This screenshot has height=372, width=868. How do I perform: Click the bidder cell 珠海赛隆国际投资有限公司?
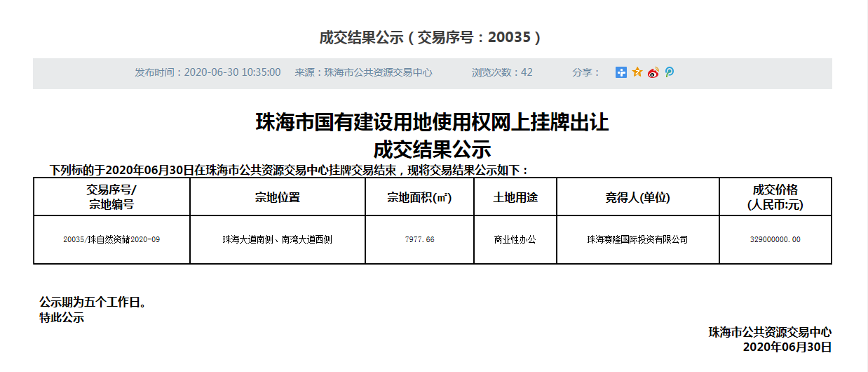pos(637,240)
